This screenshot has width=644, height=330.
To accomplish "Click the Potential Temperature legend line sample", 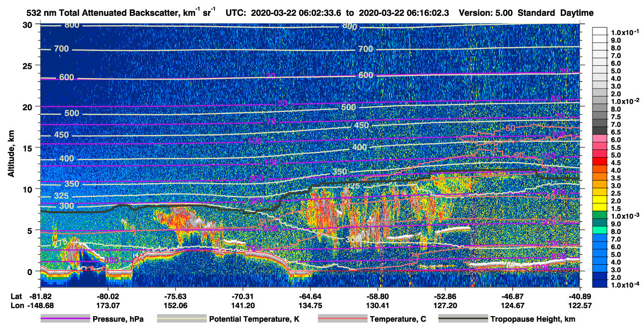I will click(181, 319).
